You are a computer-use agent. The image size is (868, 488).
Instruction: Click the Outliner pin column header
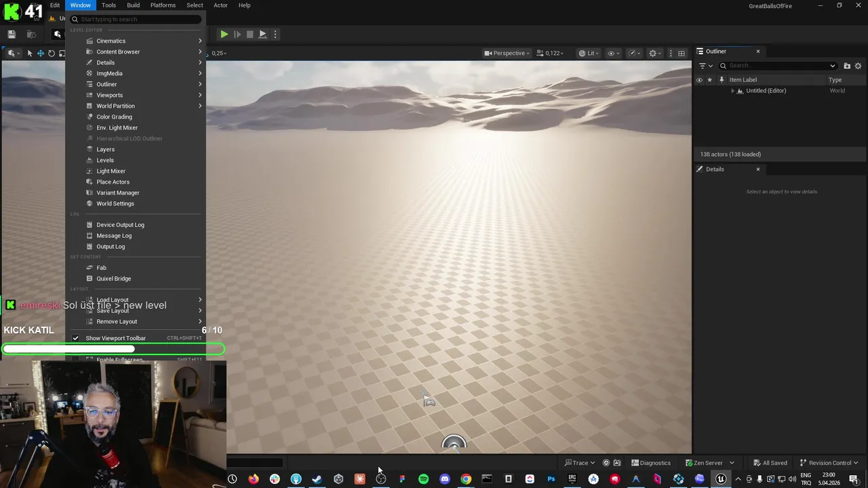tap(722, 80)
